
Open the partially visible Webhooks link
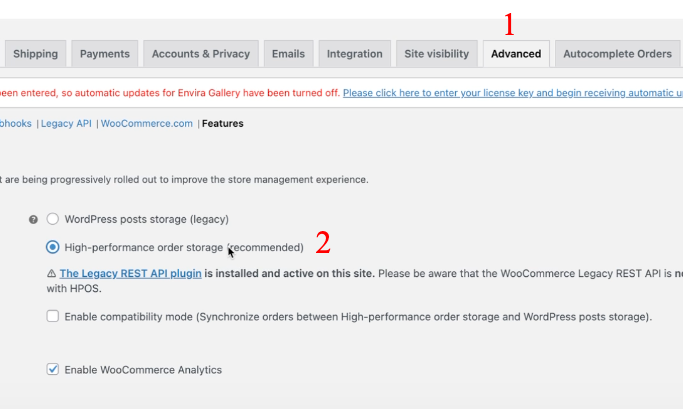[x=16, y=124]
